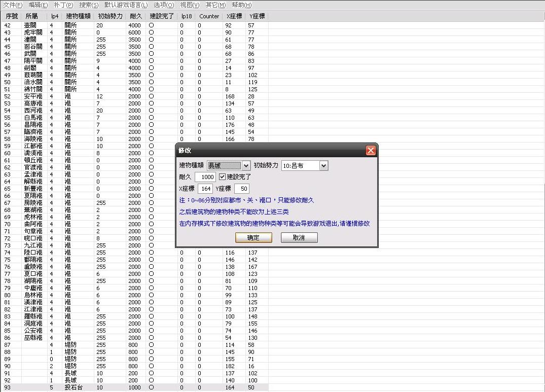
Task: Click the 6000 durability cell of 虎牢關
Action: (x=134, y=32)
